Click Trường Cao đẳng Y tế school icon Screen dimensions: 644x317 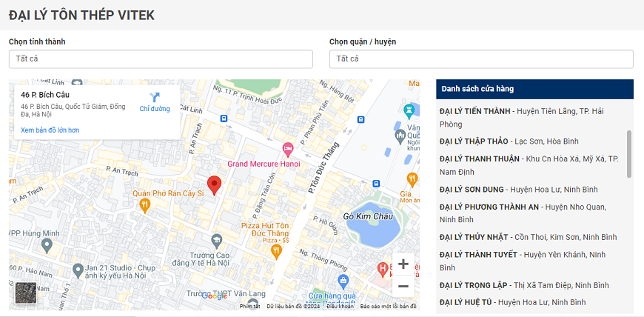pyautogui.click(x=216, y=240)
